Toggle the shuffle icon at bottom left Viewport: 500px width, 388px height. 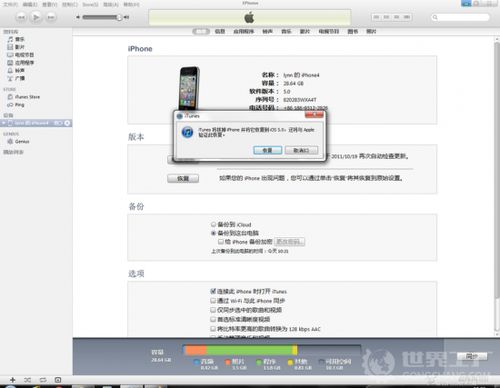(x=27, y=380)
